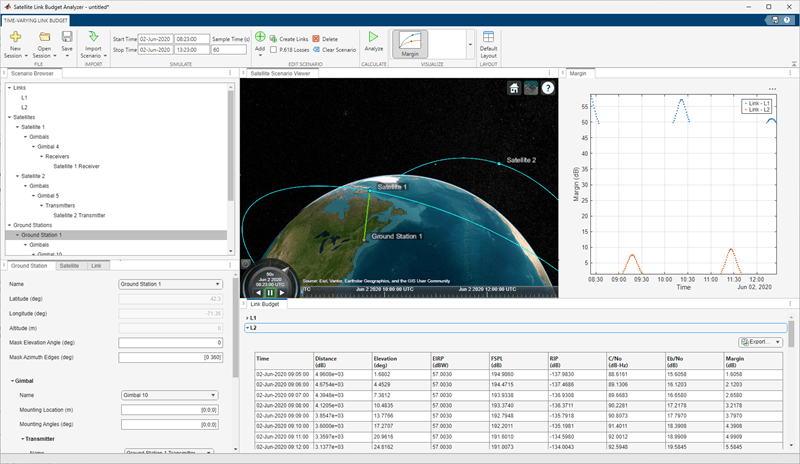Click the Sample Time input field

[x=229, y=50]
